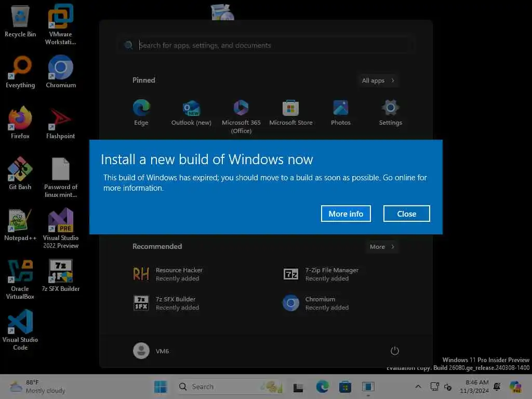Open the Notepad++ desktop shortcut
532x399 pixels.
pos(20,224)
